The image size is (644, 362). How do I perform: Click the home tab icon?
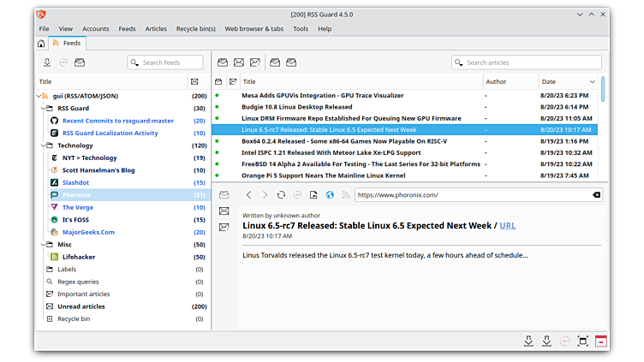point(41,43)
